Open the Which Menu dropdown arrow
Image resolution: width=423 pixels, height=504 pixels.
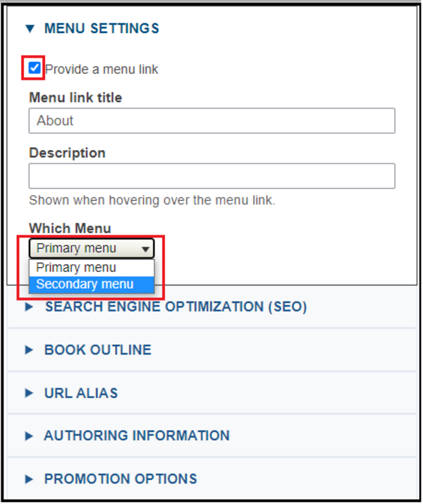coord(145,249)
